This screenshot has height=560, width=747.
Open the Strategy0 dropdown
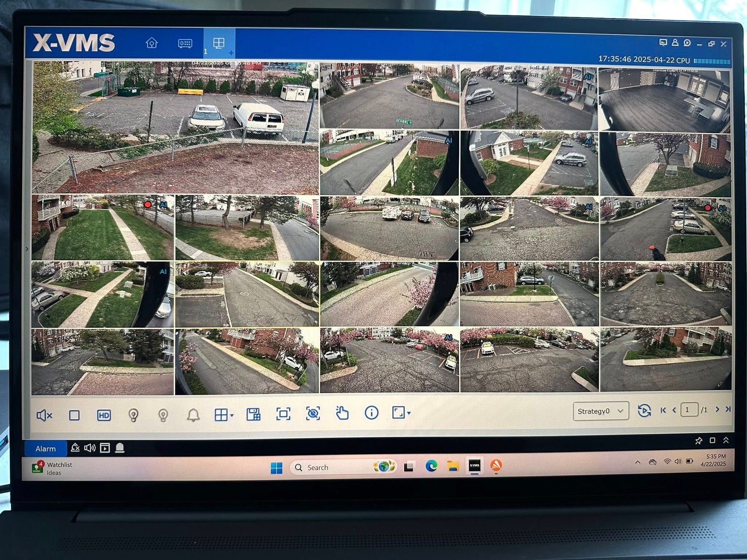click(x=600, y=411)
